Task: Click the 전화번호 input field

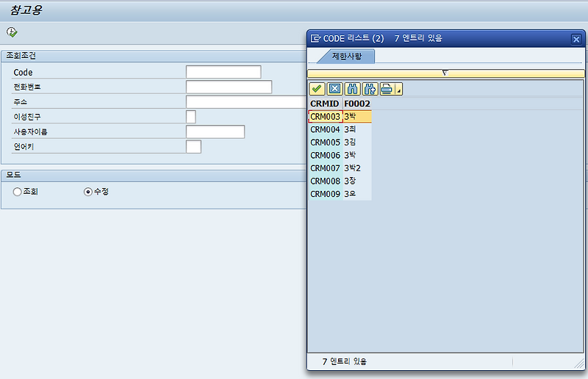Action: [x=229, y=87]
